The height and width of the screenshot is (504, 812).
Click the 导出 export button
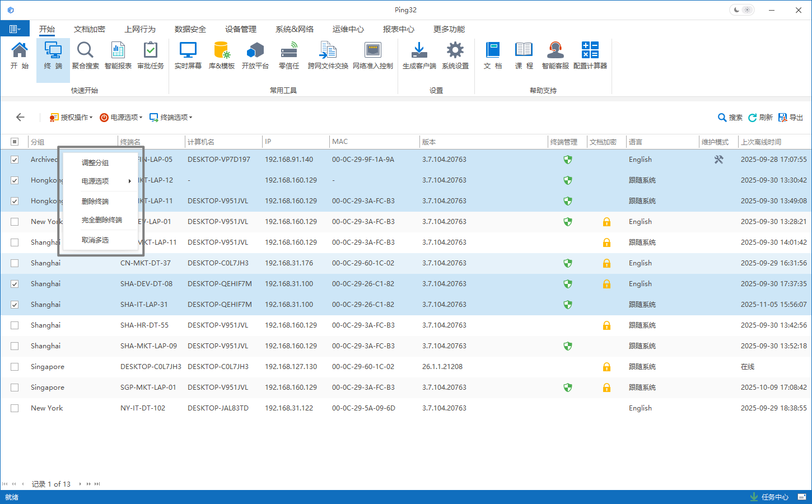[791, 118]
